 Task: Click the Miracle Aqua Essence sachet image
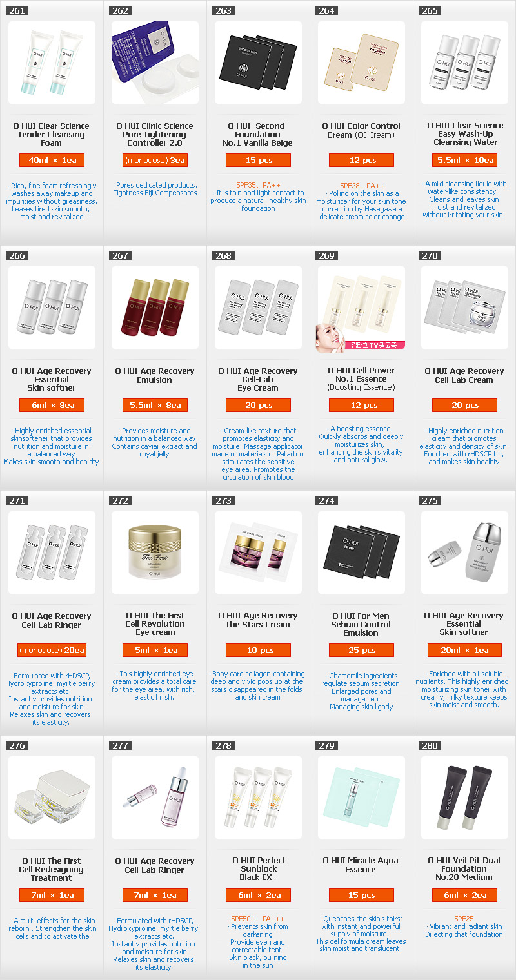tap(361, 798)
